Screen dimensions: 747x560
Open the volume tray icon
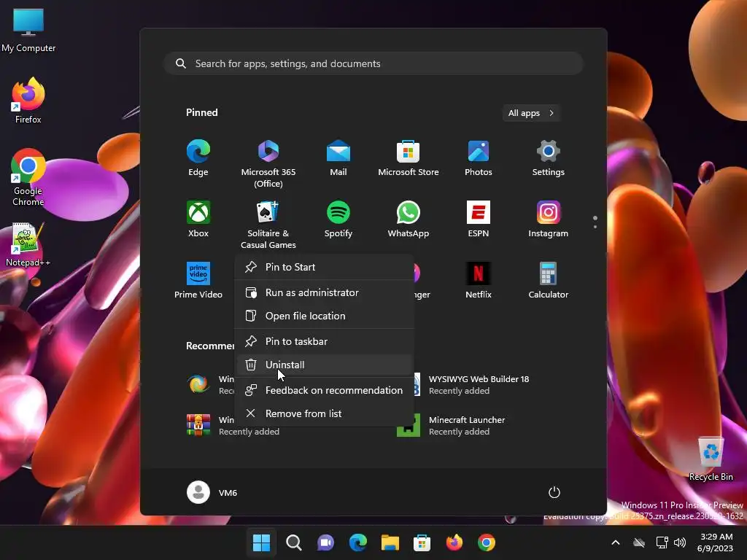point(680,542)
